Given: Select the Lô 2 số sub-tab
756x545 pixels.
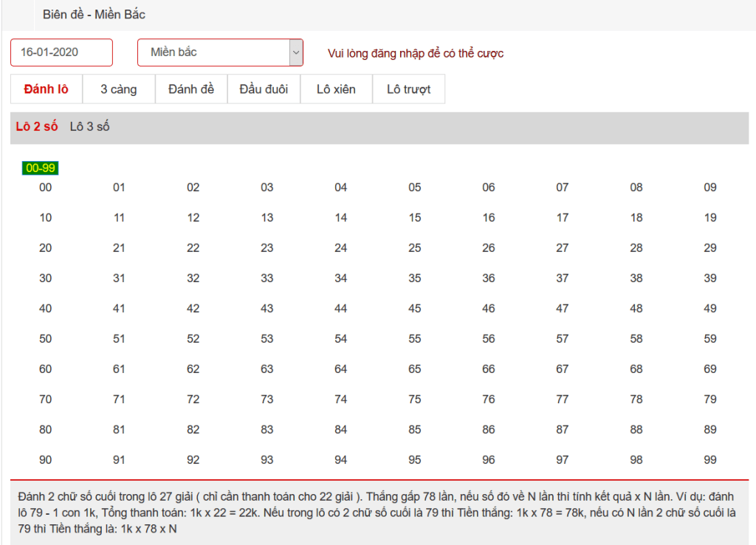Looking at the screenshot, I should (x=37, y=127).
